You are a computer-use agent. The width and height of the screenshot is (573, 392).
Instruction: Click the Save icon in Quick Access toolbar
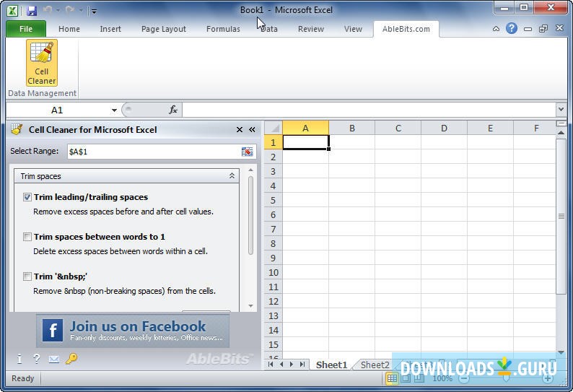(32, 11)
